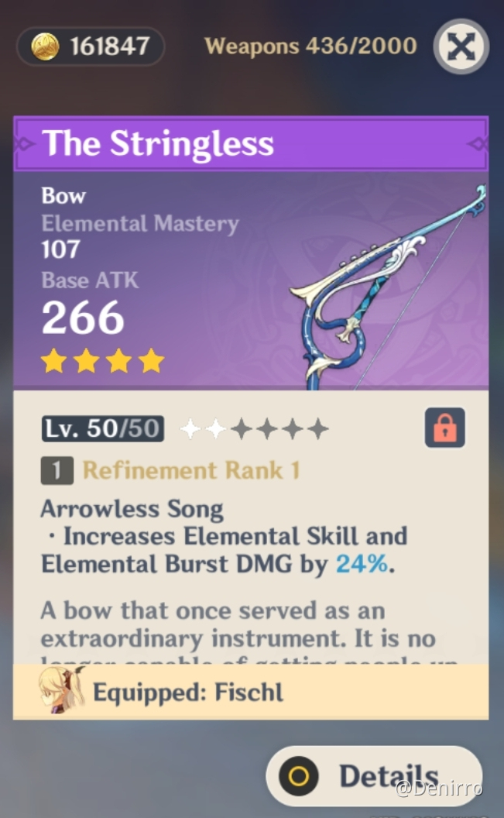Tap the highlighted 24% value

click(x=362, y=564)
